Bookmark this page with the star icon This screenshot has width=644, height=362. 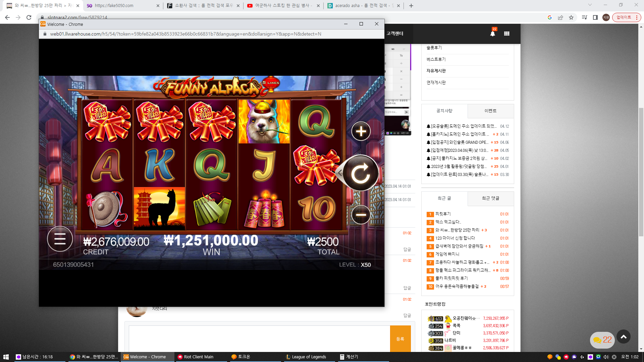coord(571,17)
